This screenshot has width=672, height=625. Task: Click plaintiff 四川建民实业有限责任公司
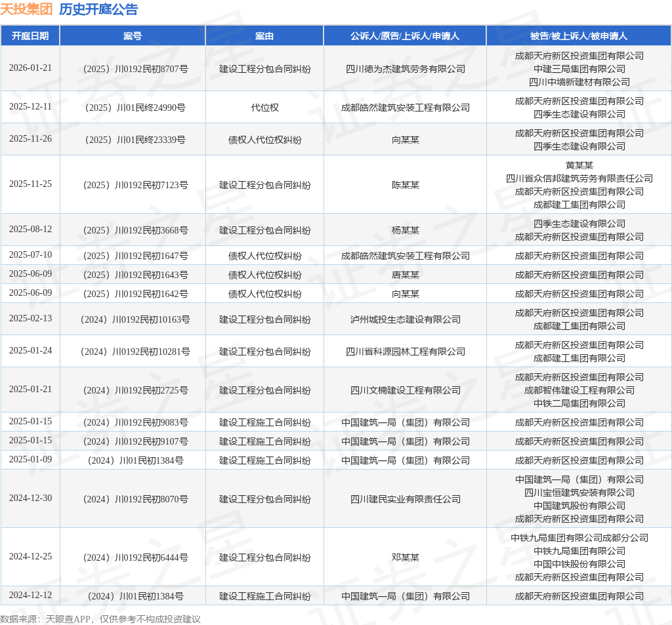pos(406,499)
